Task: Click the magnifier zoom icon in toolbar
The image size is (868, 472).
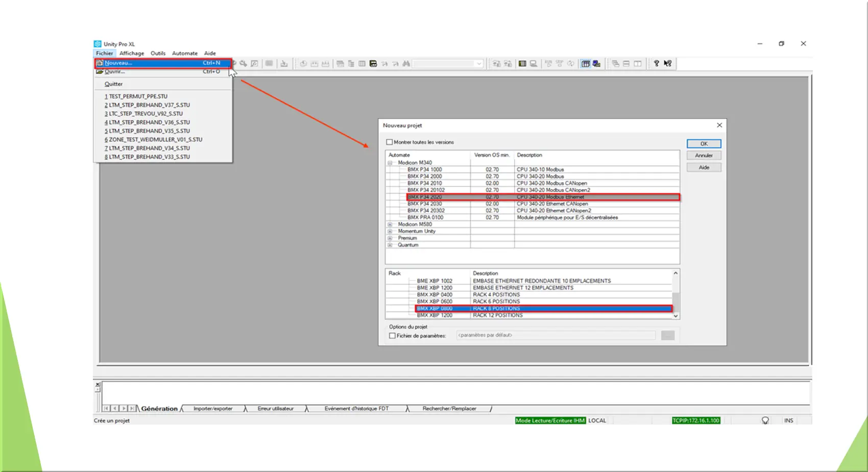Action: (254, 63)
